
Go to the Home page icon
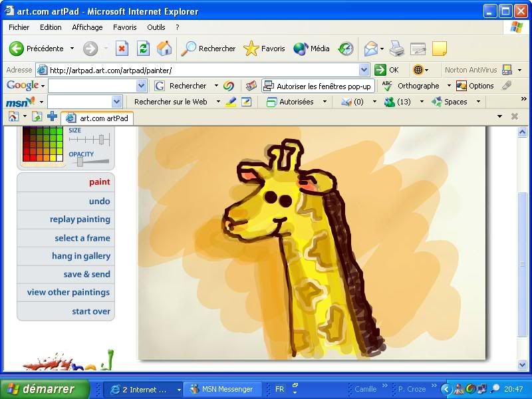tap(164, 49)
